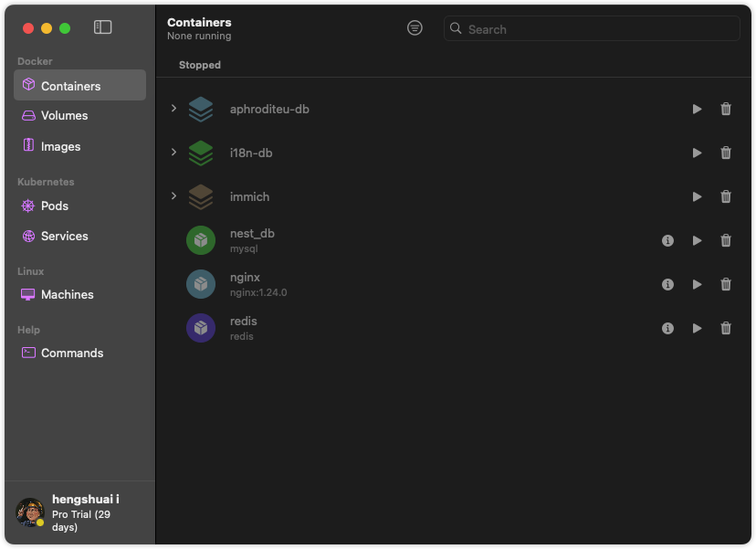Viewport: 756px width, 549px height.
Task: Click the Containers title heading
Action: point(199,22)
